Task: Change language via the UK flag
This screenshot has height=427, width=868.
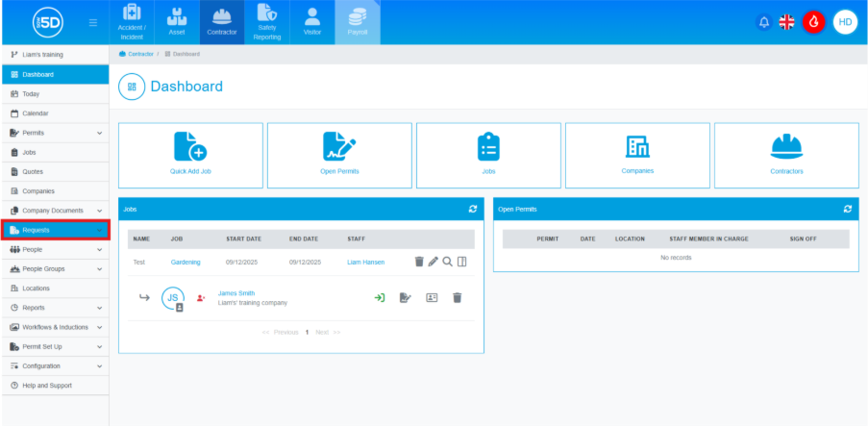Action: click(786, 22)
